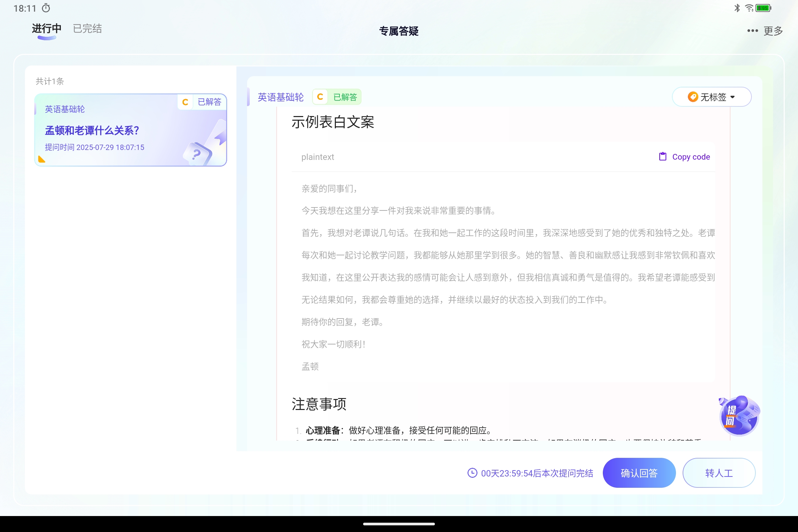798x532 pixels.
Task: Click the clock icon by countdown timer
Action: pyautogui.click(x=472, y=473)
